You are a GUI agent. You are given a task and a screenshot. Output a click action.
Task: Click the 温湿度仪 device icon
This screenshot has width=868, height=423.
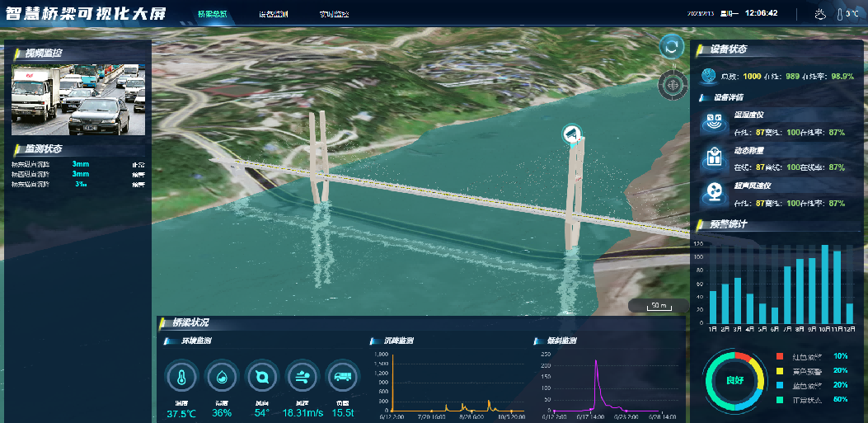pyautogui.click(x=712, y=123)
